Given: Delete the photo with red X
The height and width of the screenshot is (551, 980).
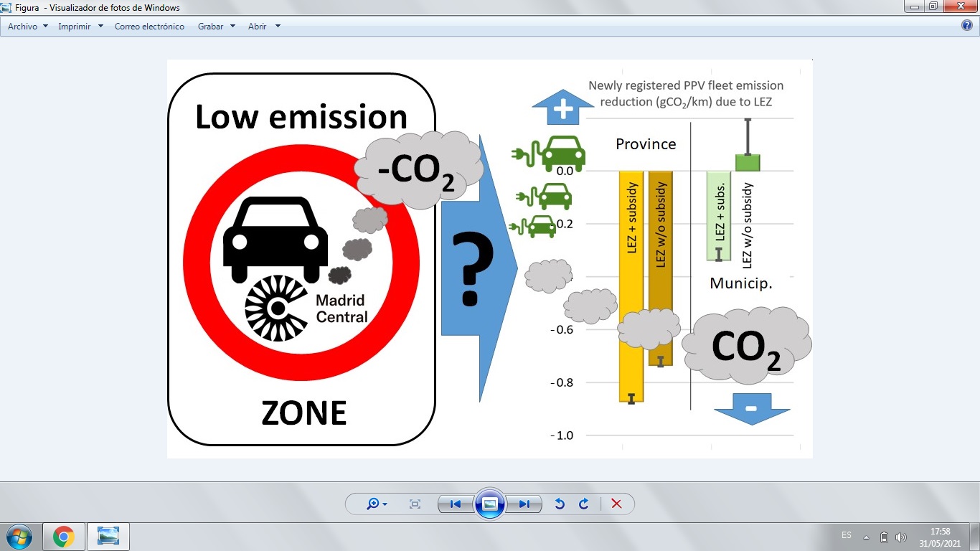Looking at the screenshot, I should click(616, 504).
